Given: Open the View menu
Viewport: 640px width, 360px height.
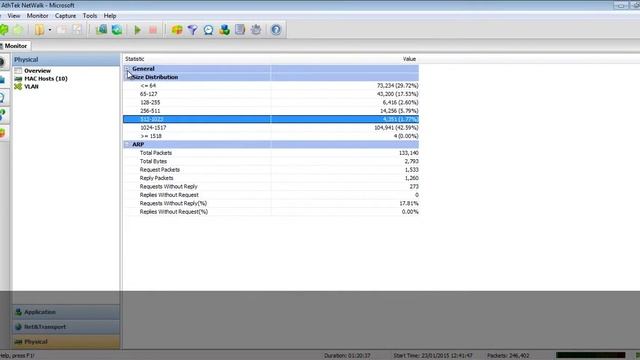Looking at the screenshot, I should [x=13, y=16].
